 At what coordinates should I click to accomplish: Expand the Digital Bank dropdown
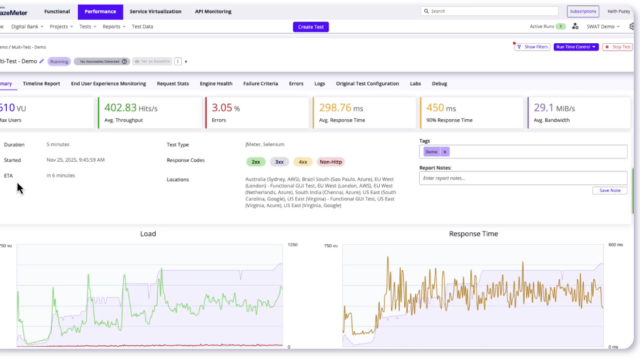27,27
